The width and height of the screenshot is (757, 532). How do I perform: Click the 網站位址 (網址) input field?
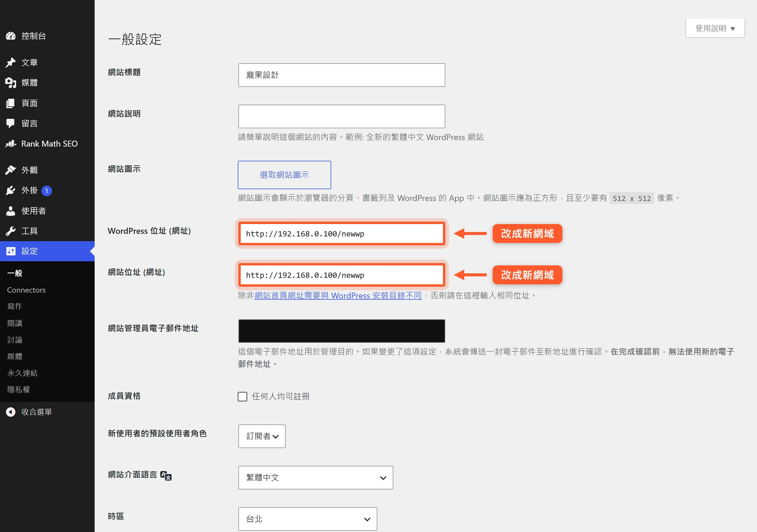[342, 275]
